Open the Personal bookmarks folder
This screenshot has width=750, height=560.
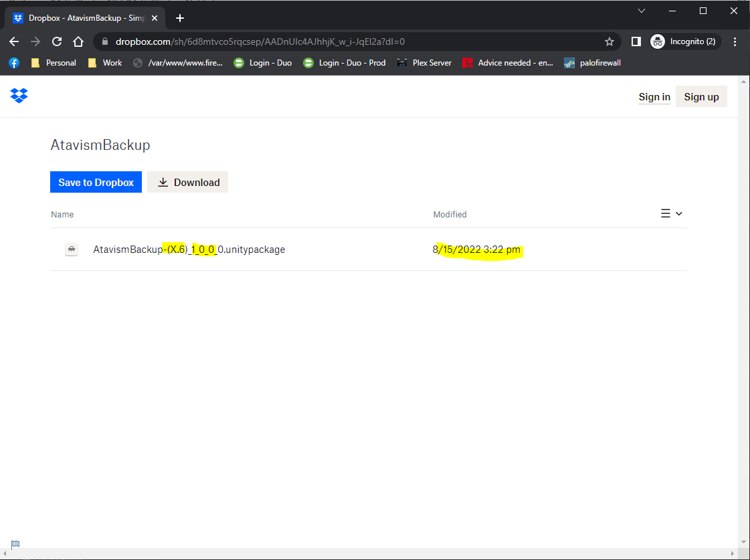point(54,63)
